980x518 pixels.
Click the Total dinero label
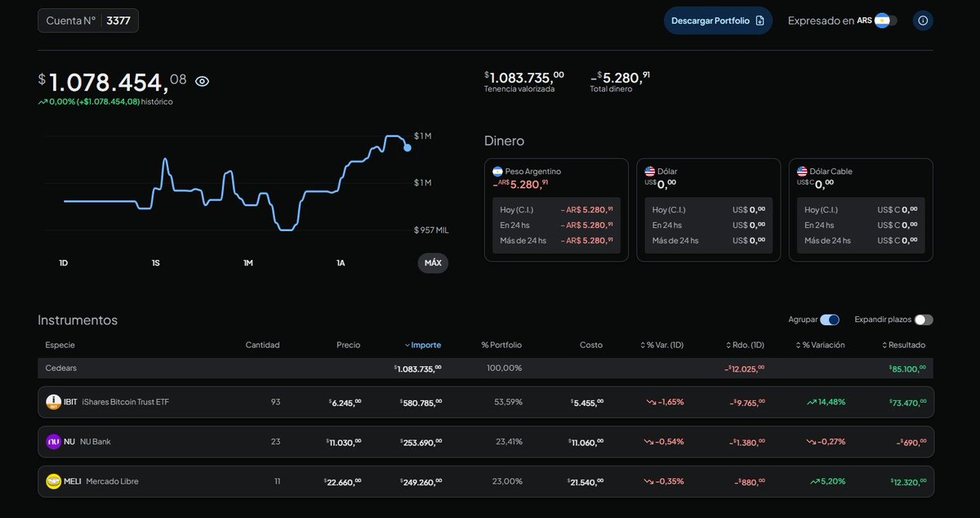click(x=611, y=89)
